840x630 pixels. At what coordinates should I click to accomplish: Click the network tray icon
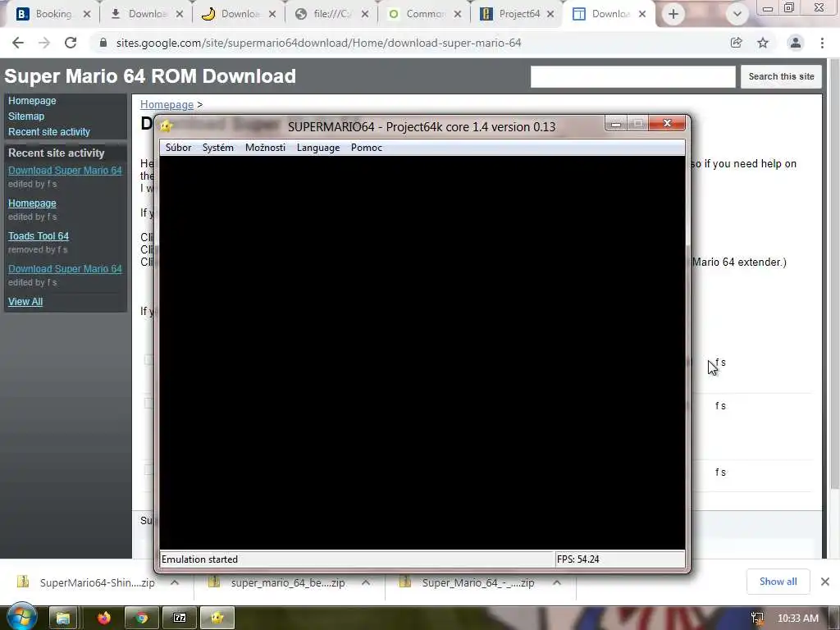coord(757,619)
